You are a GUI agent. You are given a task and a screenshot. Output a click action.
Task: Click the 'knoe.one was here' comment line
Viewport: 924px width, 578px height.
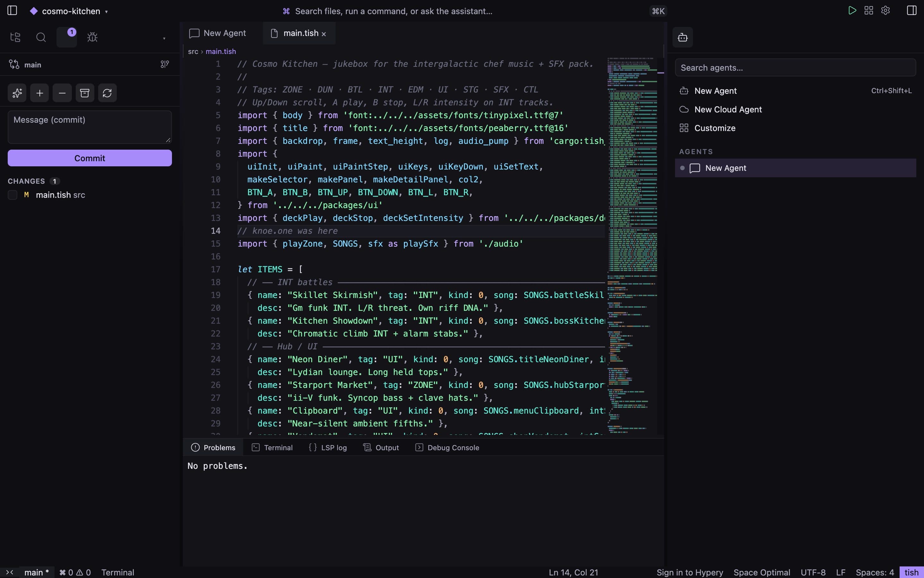point(287,231)
